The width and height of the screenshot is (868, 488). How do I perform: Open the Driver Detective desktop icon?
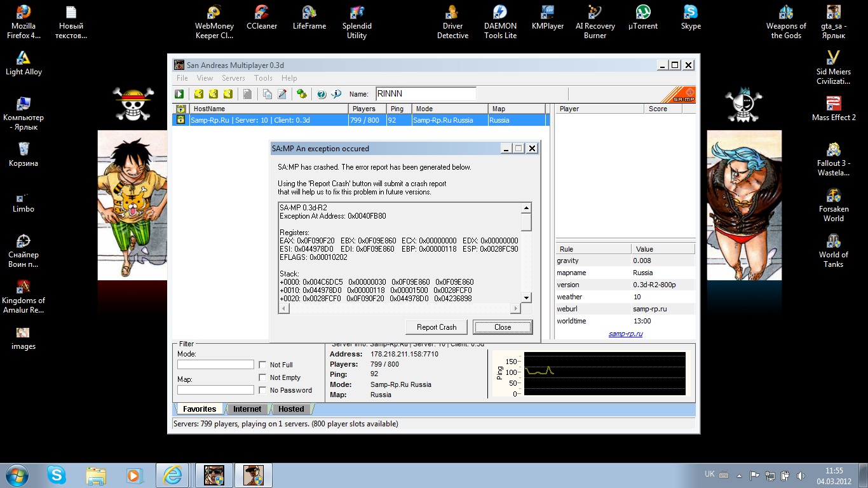click(x=452, y=22)
